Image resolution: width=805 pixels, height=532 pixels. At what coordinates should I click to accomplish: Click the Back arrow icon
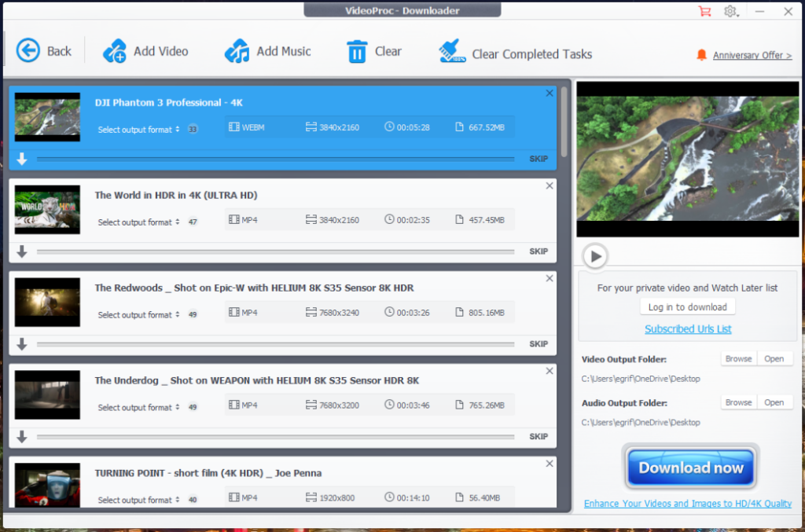click(x=28, y=51)
